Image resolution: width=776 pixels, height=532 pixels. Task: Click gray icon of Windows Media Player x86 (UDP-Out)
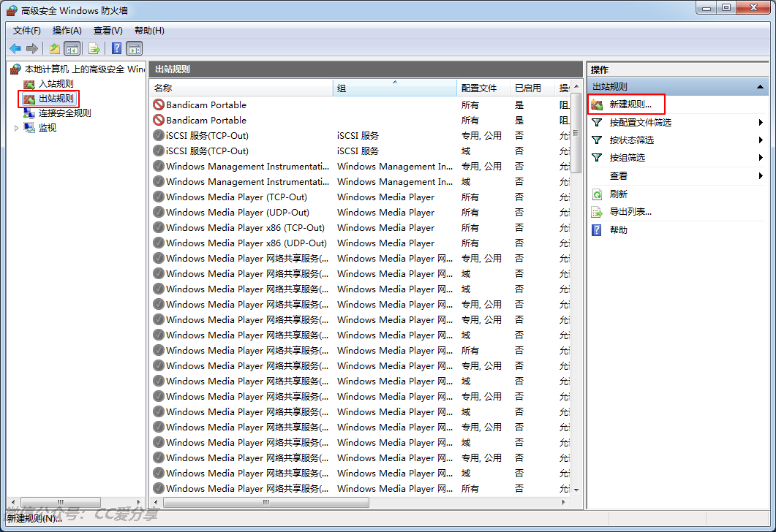(159, 243)
